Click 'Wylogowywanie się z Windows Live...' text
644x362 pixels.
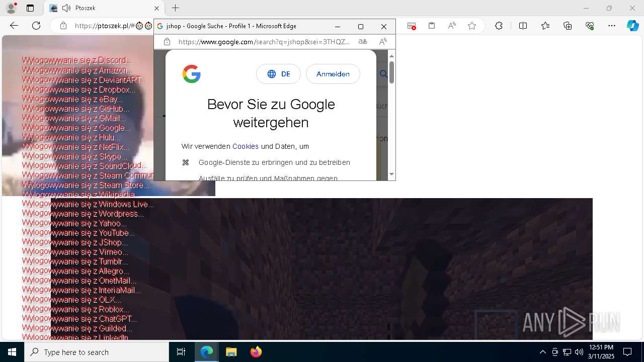88,204
